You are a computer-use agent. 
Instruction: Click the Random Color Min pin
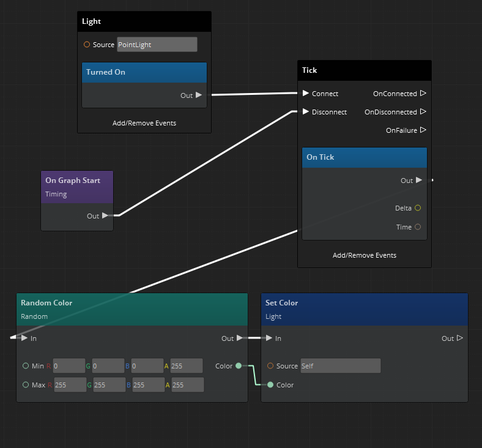[x=26, y=366]
